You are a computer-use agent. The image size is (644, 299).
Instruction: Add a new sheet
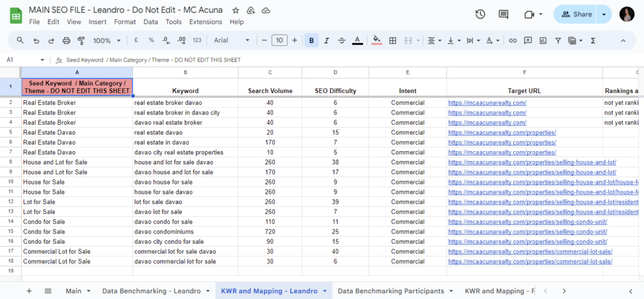pyautogui.click(x=29, y=291)
